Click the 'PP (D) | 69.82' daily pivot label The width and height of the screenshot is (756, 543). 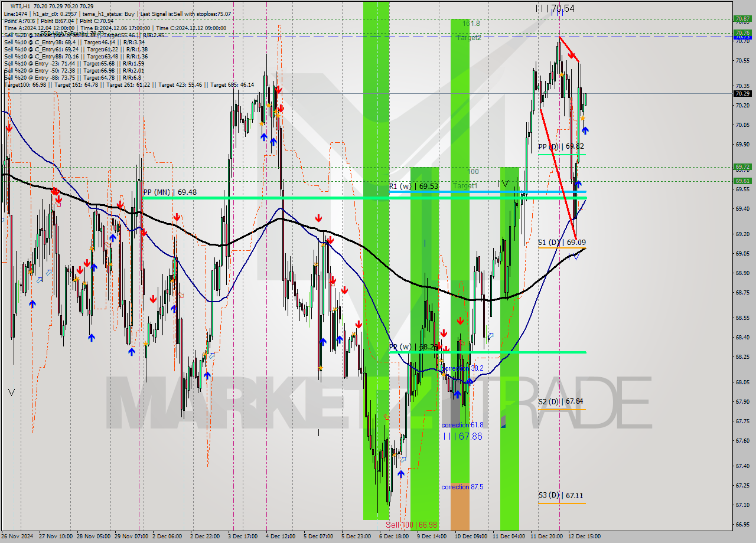point(562,146)
